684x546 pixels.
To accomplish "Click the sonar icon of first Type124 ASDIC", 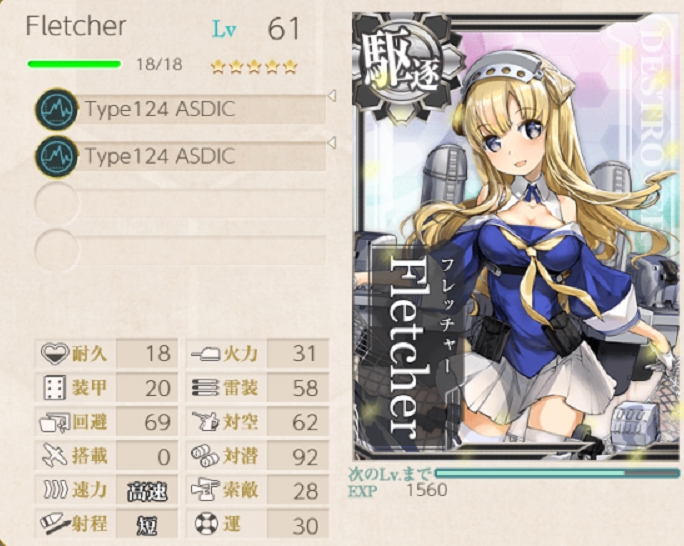I will click(x=57, y=109).
